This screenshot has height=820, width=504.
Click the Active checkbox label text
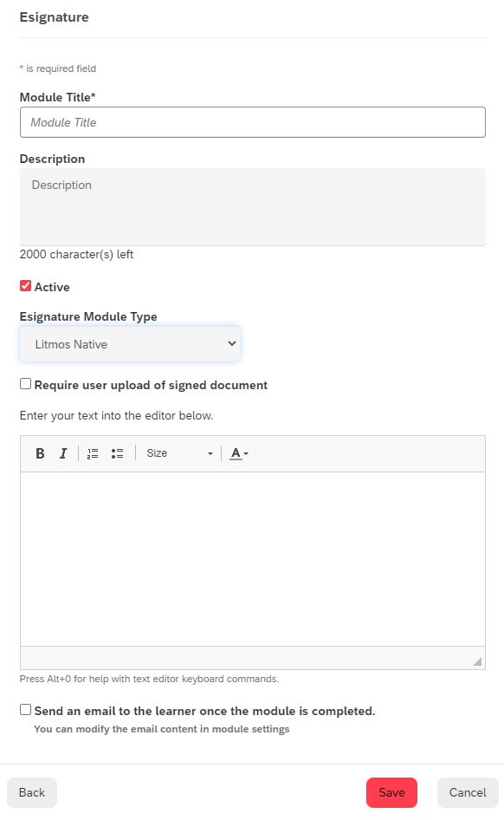[x=52, y=287]
